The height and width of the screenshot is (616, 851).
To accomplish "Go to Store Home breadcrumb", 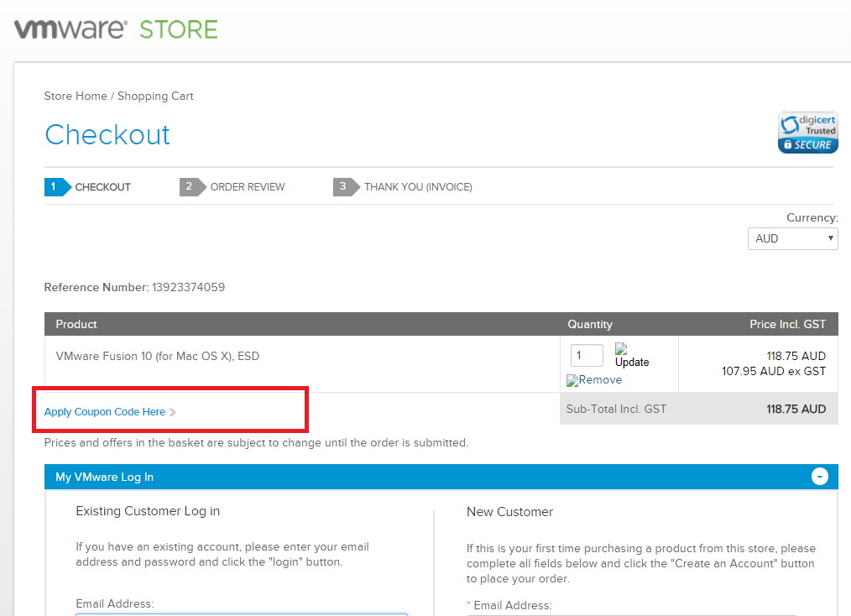I will click(x=76, y=96).
